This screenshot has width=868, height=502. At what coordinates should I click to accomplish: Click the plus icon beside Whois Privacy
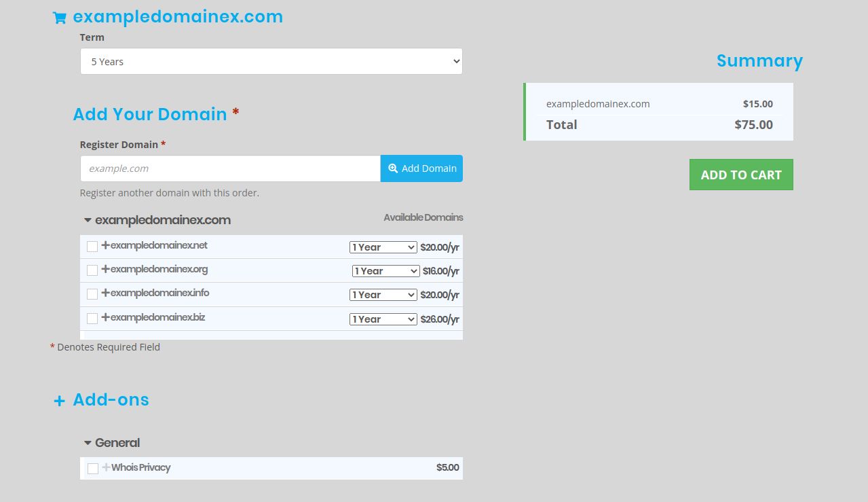click(106, 467)
